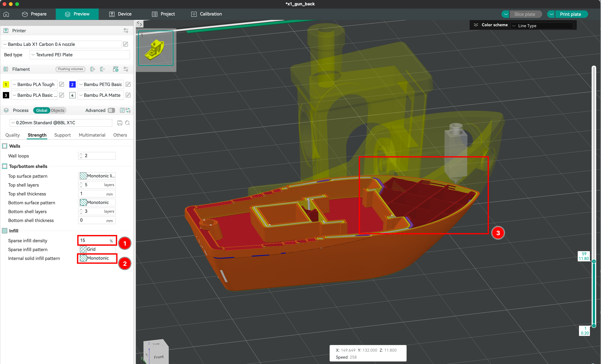Image resolution: width=601 pixels, height=364 pixels.
Task: Open the settings list icon beside Advanced
Action: [x=122, y=110]
